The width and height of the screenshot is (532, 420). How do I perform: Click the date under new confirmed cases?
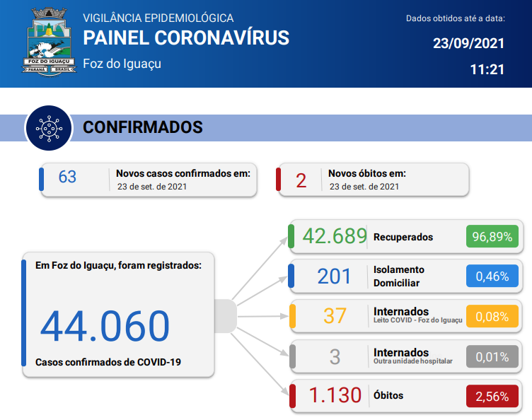tap(152, 187)
